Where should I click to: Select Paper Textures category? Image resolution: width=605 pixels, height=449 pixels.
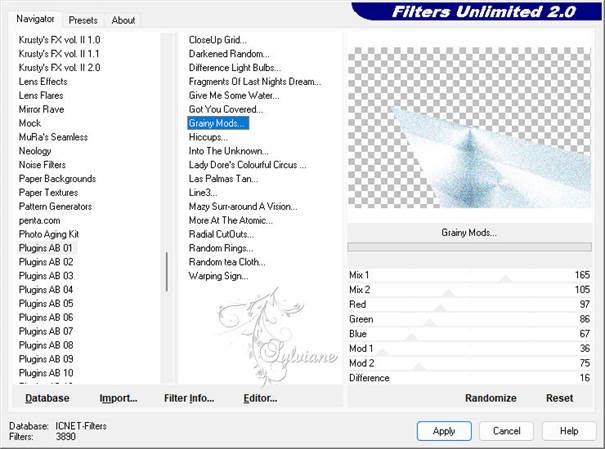tap(48, 192)
